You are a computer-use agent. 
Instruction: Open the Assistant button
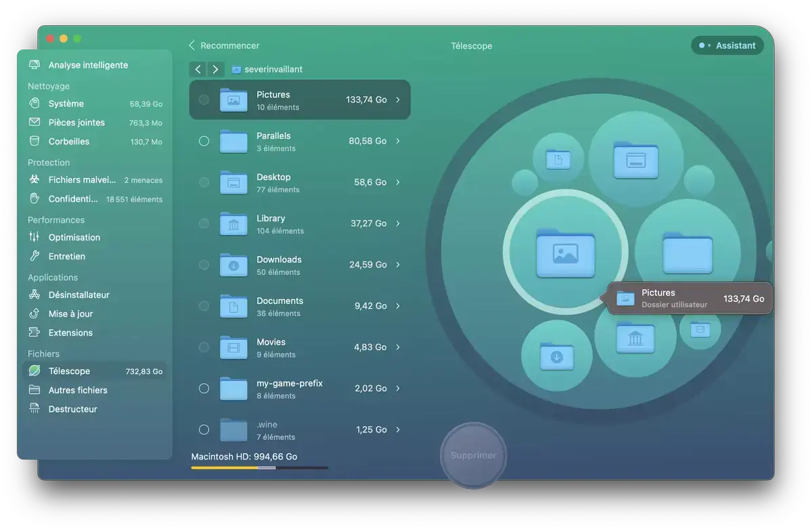click(x=727, y=45)
